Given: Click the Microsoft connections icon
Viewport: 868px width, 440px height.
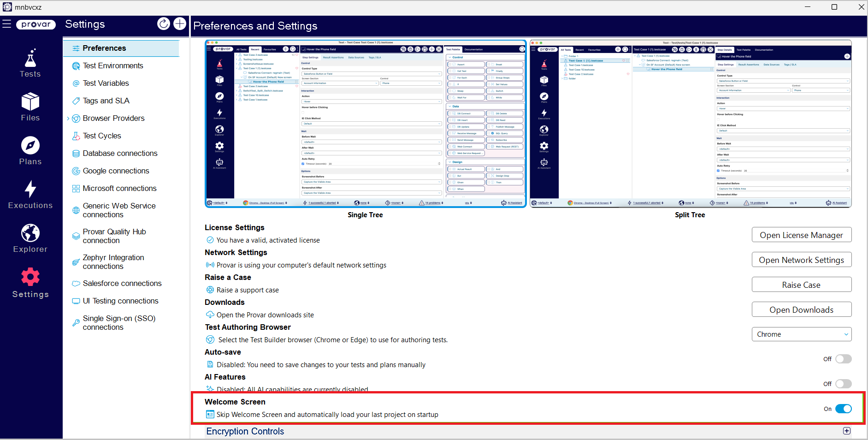Looking at the screenshot, I should click(x=76, y=189).
